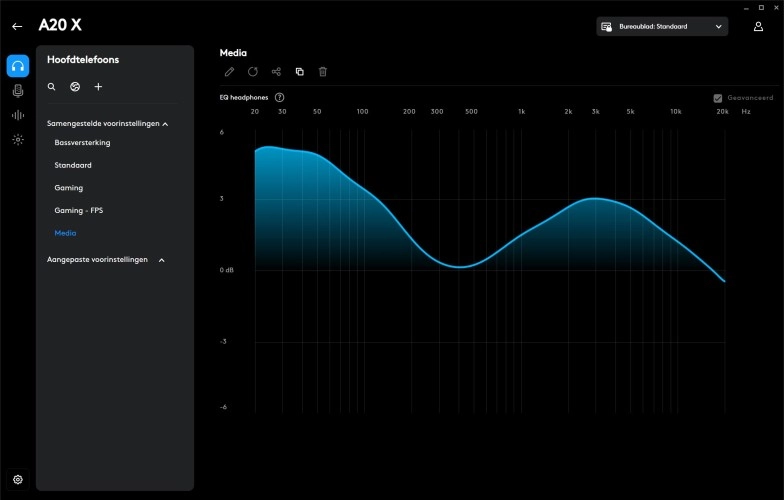Image resolution: width=784 pixels, height=500 pixels.
Task: Reset the Media preset with the reset icon
Action: pyautogui.click(x=252, y=72)
